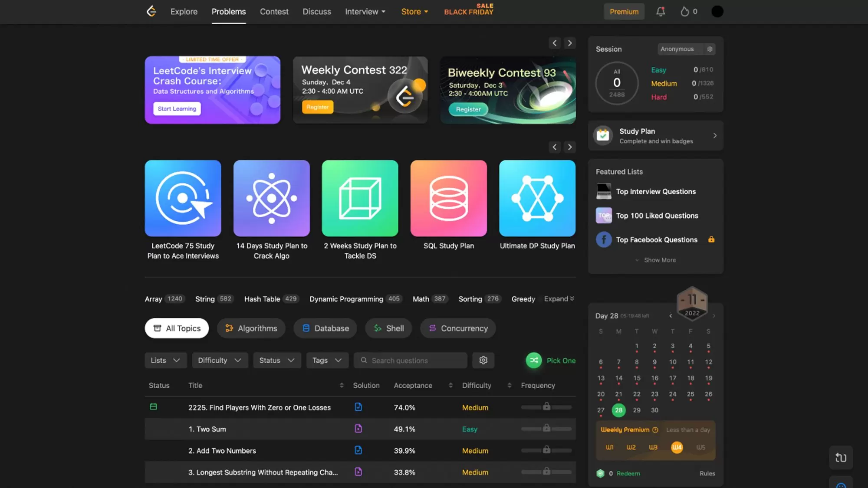This screenshot has height=488, width=868.
Task: Click the Facebook icon in Featured Lists
Action: click(x=604, y=239)
